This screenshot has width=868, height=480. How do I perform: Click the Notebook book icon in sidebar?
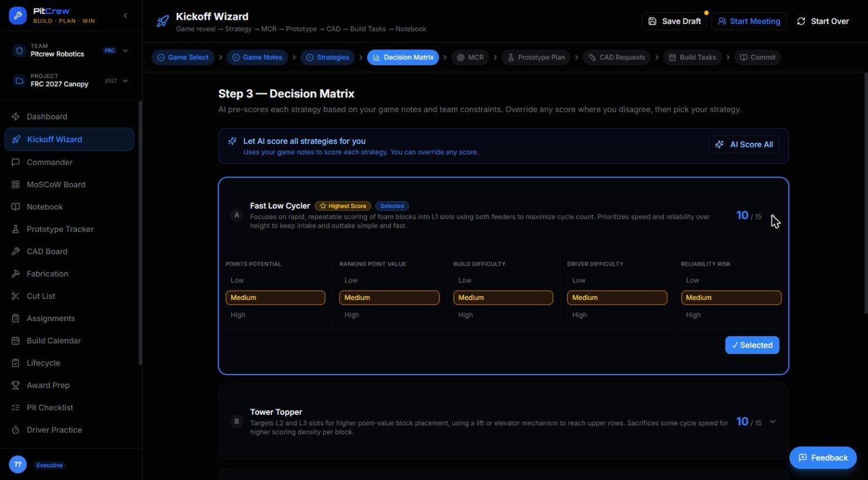(x=16, y=207)
